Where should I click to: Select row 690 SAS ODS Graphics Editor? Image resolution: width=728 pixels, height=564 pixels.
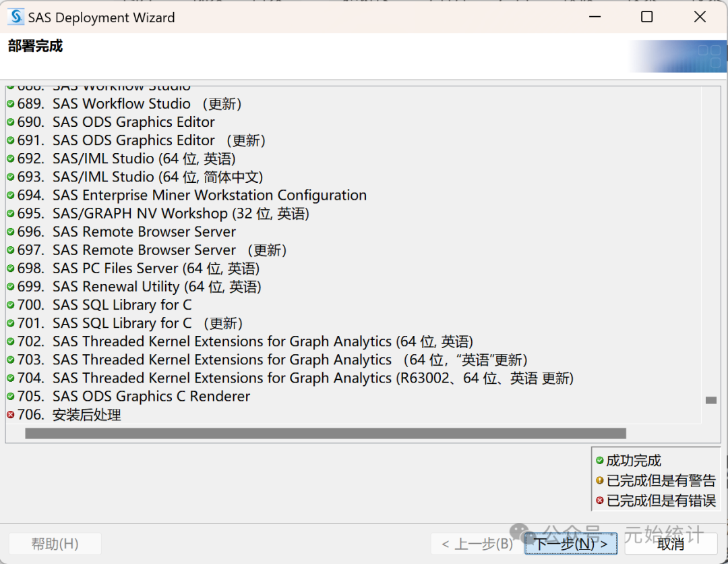(111, 122)
